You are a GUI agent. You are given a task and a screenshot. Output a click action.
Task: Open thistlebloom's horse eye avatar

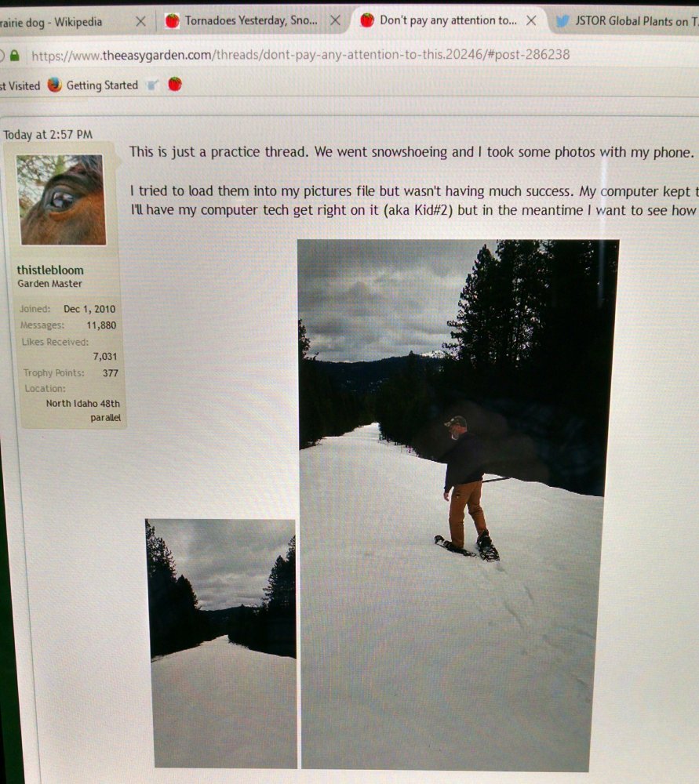coord(61,199)
